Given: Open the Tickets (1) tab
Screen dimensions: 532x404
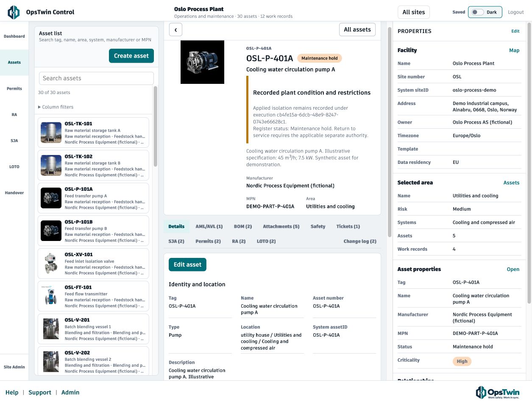Looking at the screenshot, I should [x=348, y=227].
